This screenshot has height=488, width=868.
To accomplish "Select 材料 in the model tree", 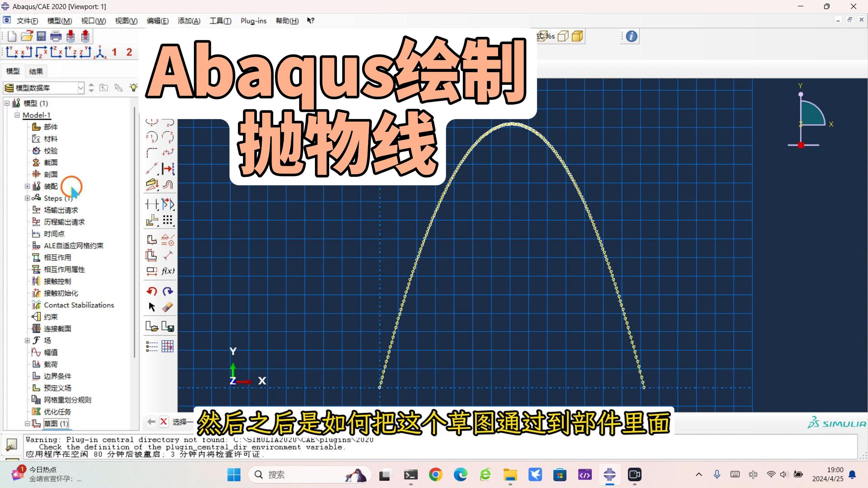I will 51,139.
